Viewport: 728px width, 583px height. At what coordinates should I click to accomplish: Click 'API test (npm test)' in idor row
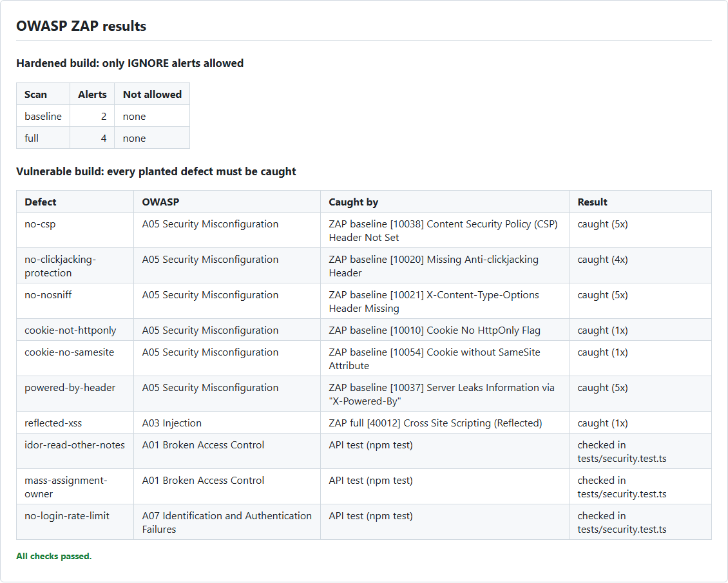pyautogui.click(x=445, y=451)
